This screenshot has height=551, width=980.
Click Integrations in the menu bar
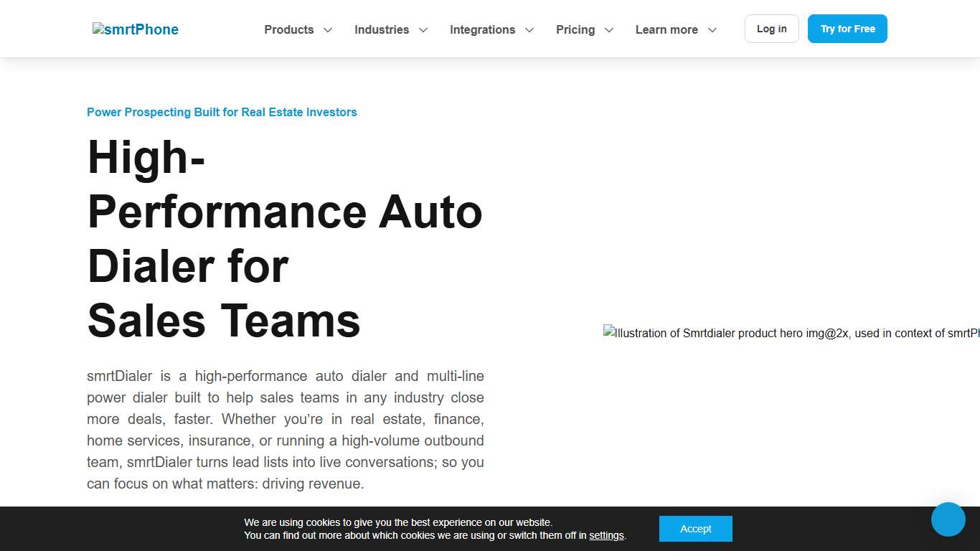482,30
